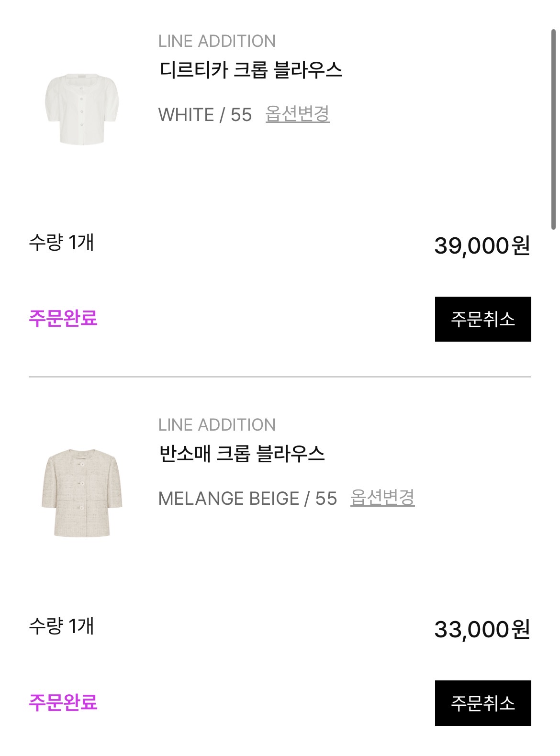Select the WHITE / 55 option text

coord(205,115)
